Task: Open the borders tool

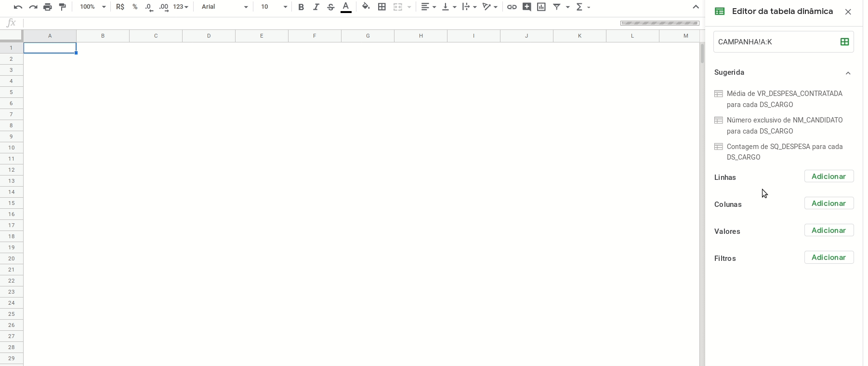Action: (382, 7)
